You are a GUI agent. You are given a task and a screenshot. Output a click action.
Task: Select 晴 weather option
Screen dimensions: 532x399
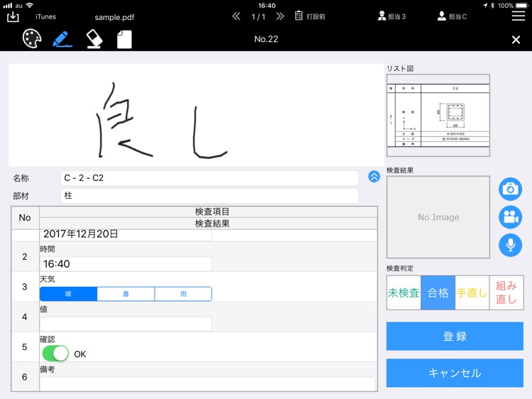click(69, 294)
